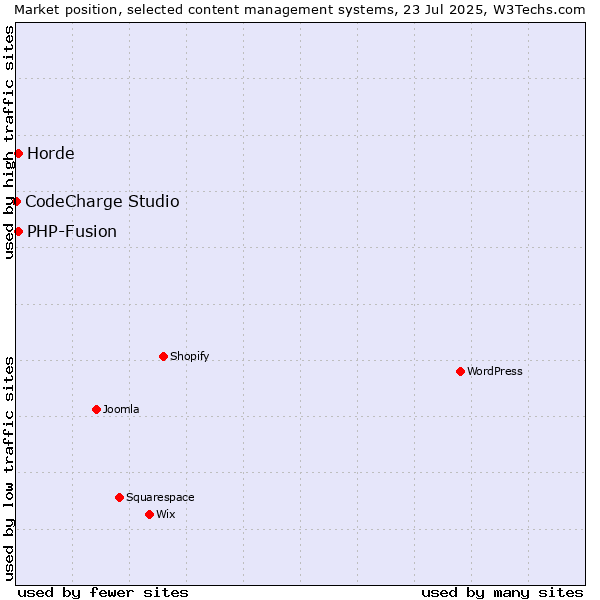Select the CodeCharge Studio label
The width and height of the screenshot is (600, 600).
pyautogui.click(x=102, y=201)
